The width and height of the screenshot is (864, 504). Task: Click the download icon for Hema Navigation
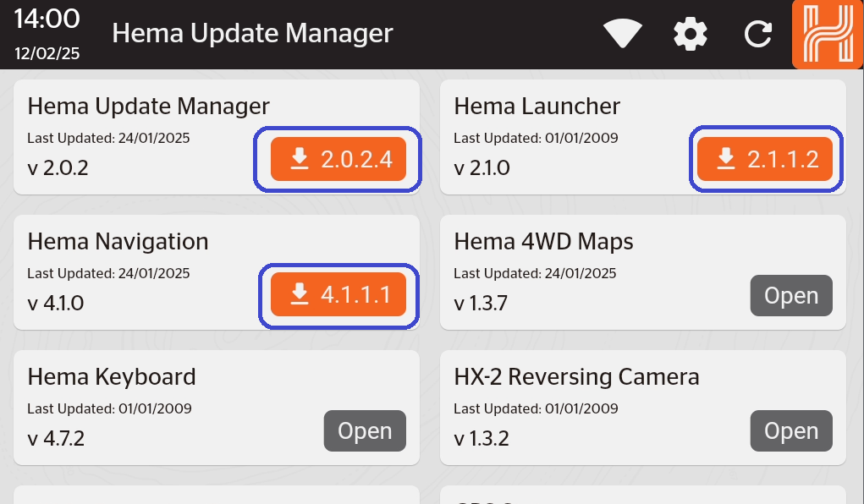[299, 295]
